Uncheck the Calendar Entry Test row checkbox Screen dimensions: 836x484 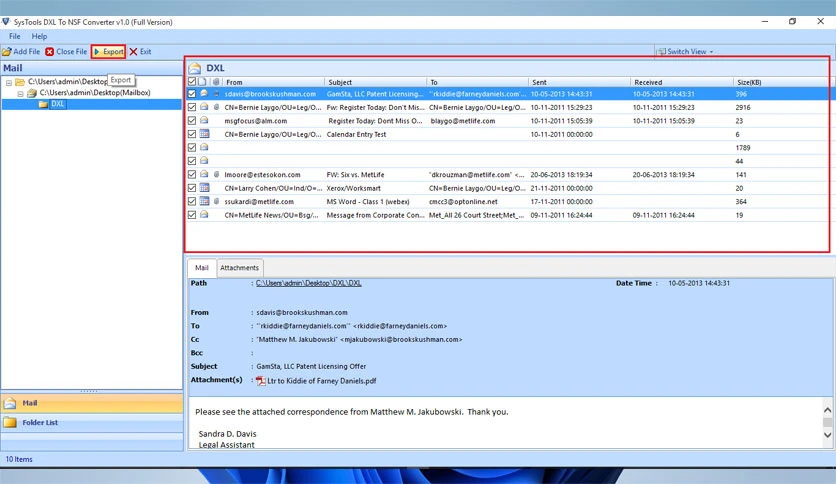pos(192,134)
